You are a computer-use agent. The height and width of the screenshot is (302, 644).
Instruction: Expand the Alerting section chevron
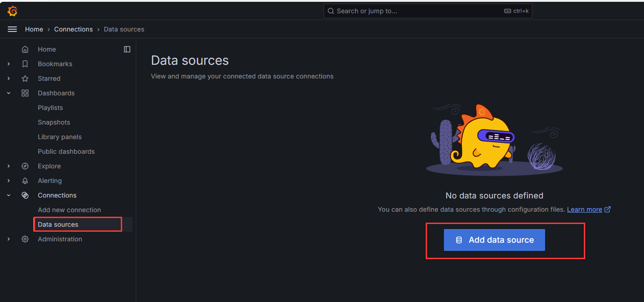pyautogui.click(x=9, y=181)
